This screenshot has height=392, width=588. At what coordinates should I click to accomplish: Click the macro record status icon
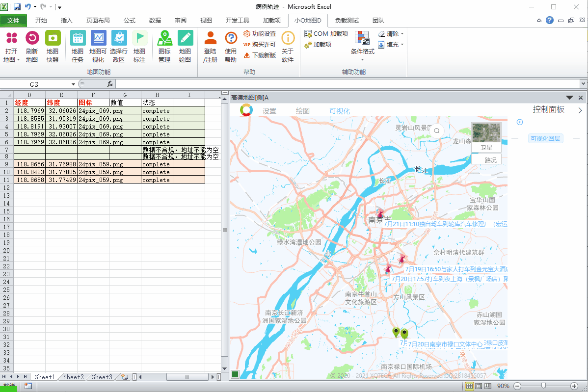coord(28,386)
